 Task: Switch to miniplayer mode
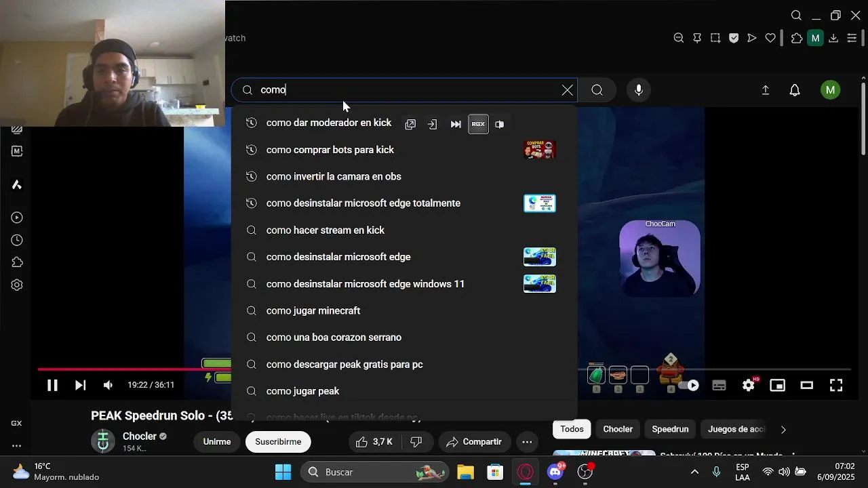coord(777,385)
